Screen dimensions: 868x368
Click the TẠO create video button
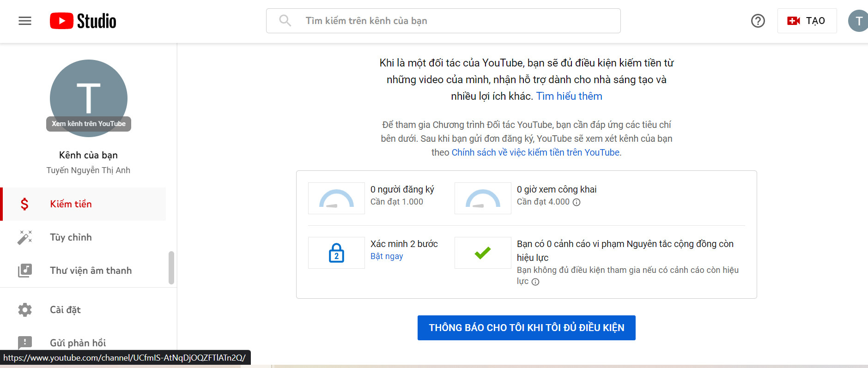pos(807,21)
